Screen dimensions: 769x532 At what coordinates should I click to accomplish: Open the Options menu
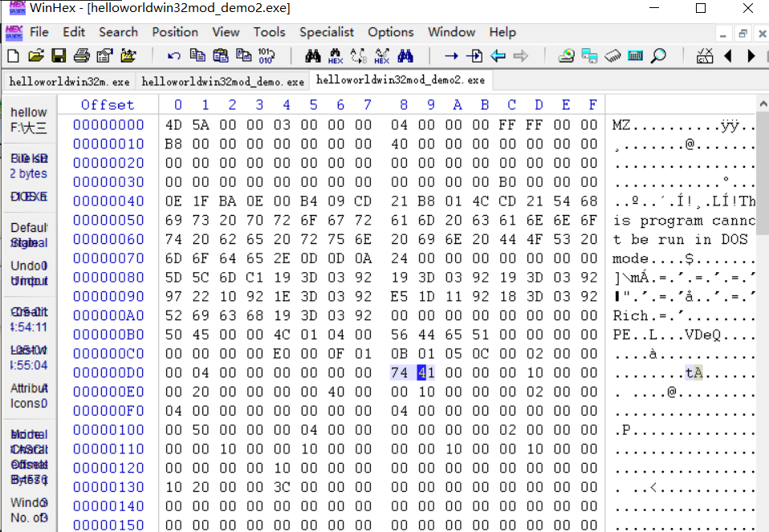click(391, 32)
